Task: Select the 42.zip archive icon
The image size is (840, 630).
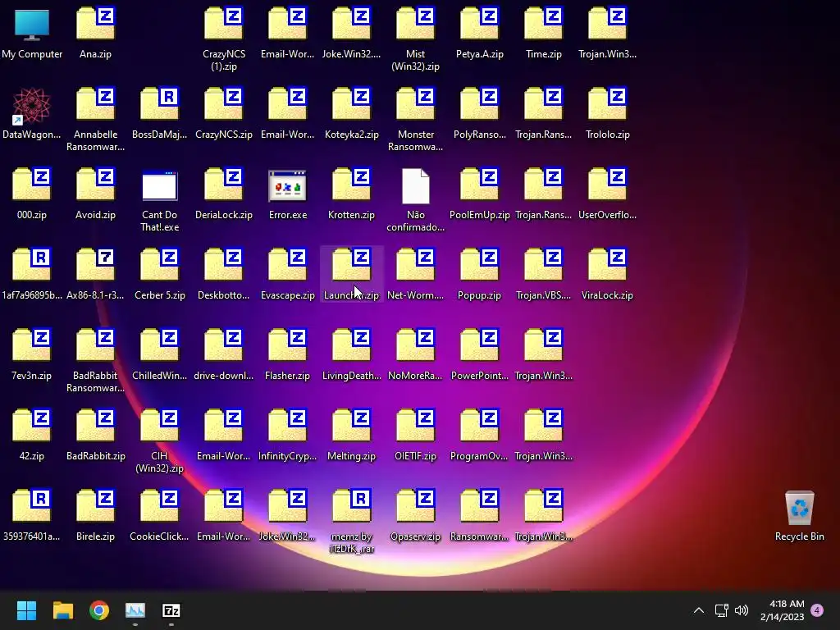Action: coord(32,426)
